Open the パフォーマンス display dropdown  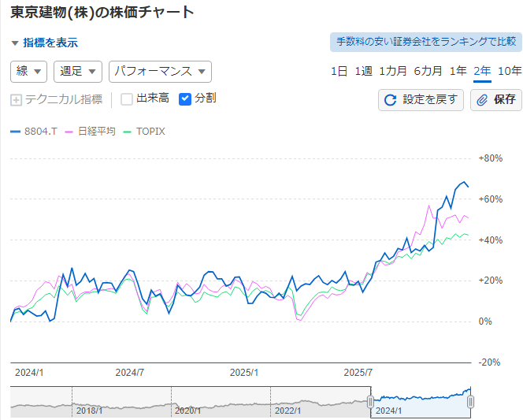(x=160, y=72)
